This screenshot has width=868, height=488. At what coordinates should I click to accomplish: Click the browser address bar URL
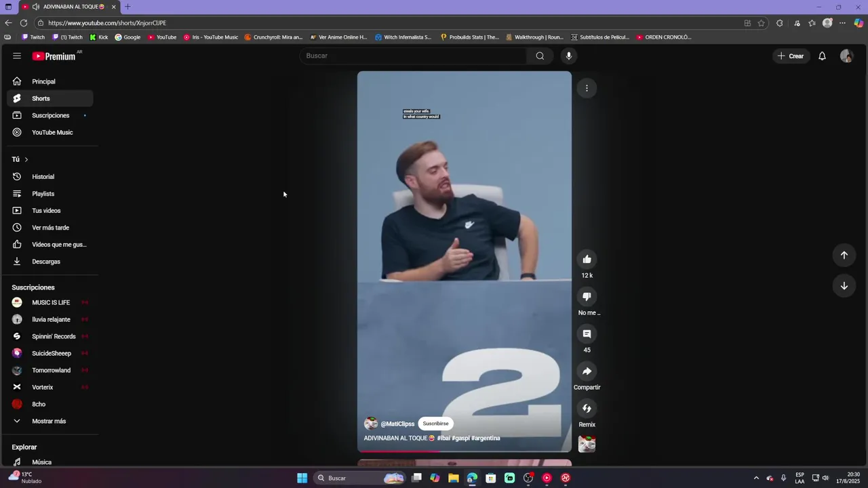pyautogui.click(x=107, y=23)
